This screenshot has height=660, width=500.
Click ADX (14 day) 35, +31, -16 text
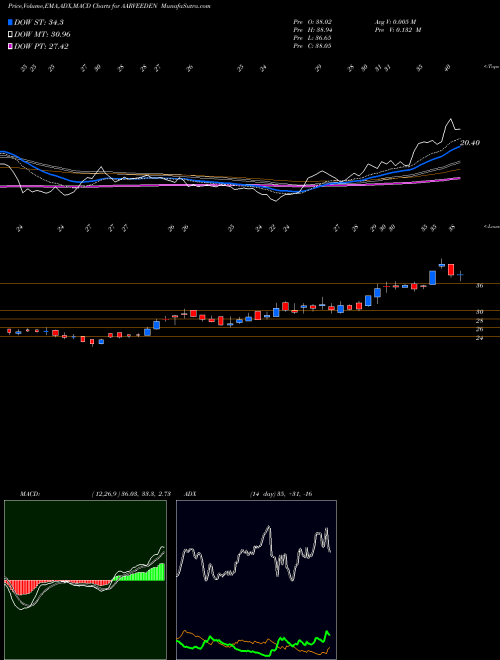pyautogui.click(x=281, y=494)
